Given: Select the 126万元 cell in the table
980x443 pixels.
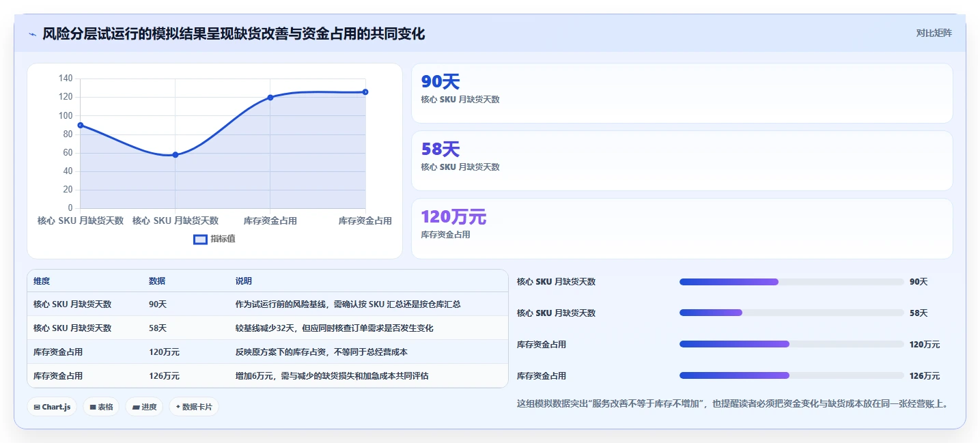Looking at the screenshot, I should (164, 376).
